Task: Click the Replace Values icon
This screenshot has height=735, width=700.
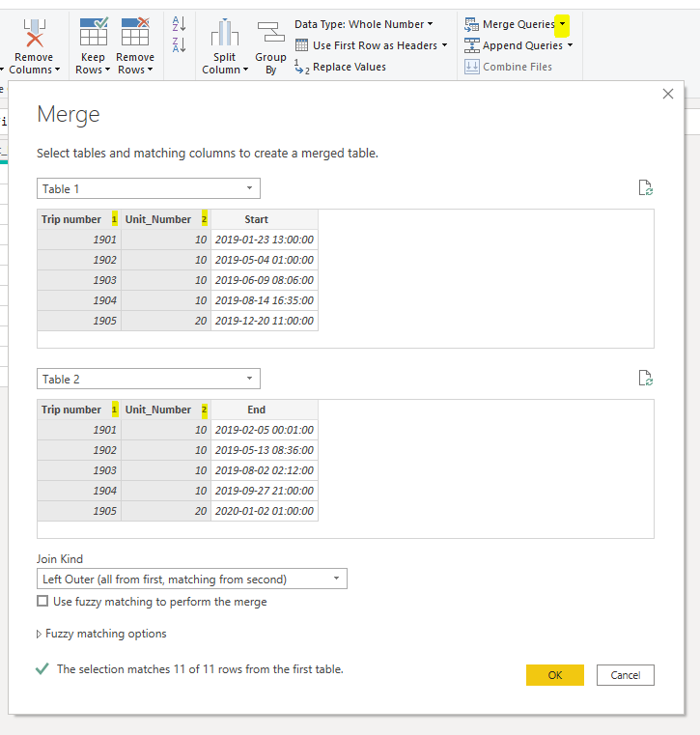Action: click(302, 67)
